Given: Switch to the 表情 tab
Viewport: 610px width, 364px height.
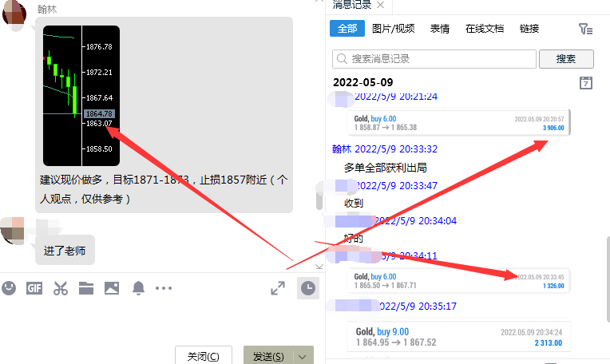Looking at the screenshot, I should pyautogui.click(x=440, y=29).
